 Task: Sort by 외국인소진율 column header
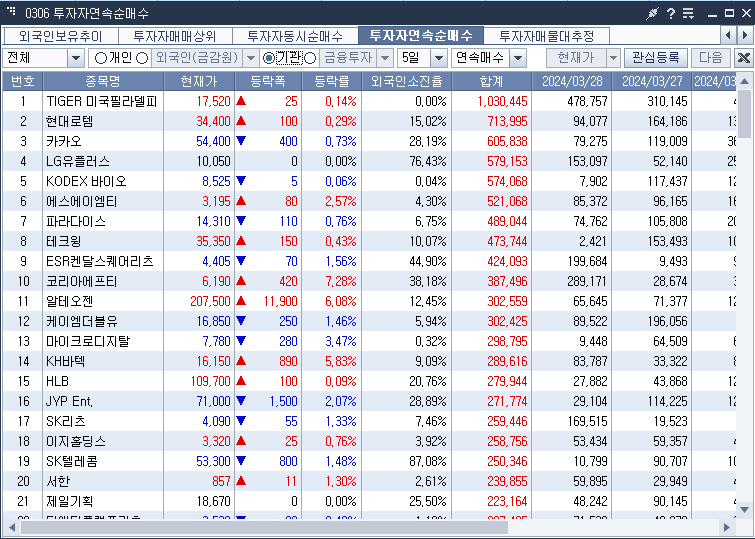point(406,81)
